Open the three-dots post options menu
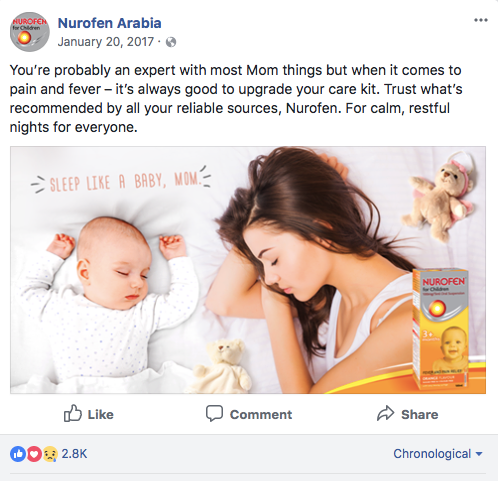Viewport: 498px width, 481px height. [x=481, y=20]
